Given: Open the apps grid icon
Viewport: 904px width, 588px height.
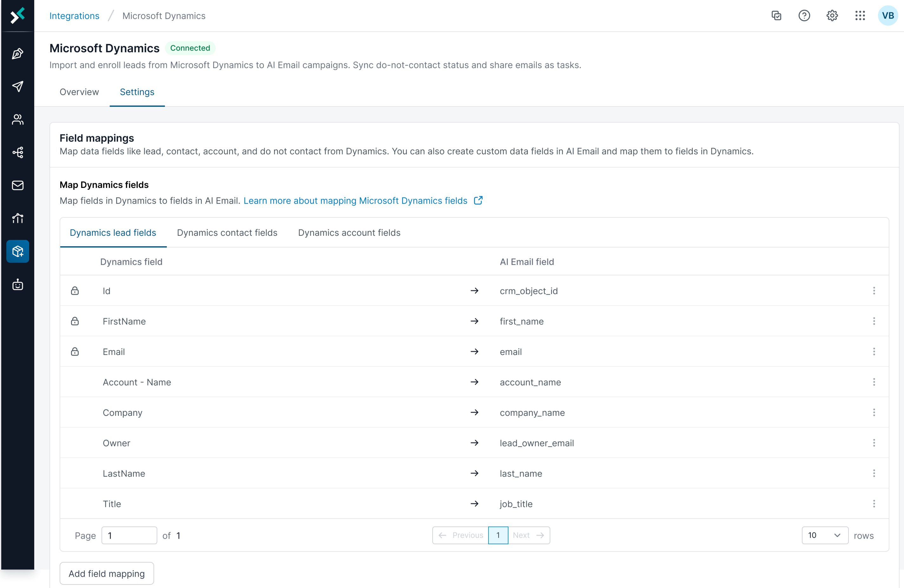Looking at the screenshot, I should click(860, 16).
